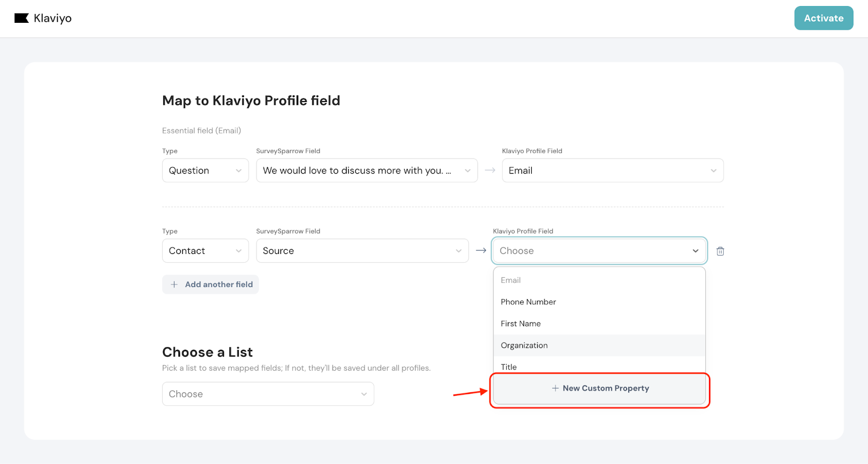Viewport: 868px width, 464px height.
Task: Click the Klaviyo Profile Field Choose input
Action: 591,251
